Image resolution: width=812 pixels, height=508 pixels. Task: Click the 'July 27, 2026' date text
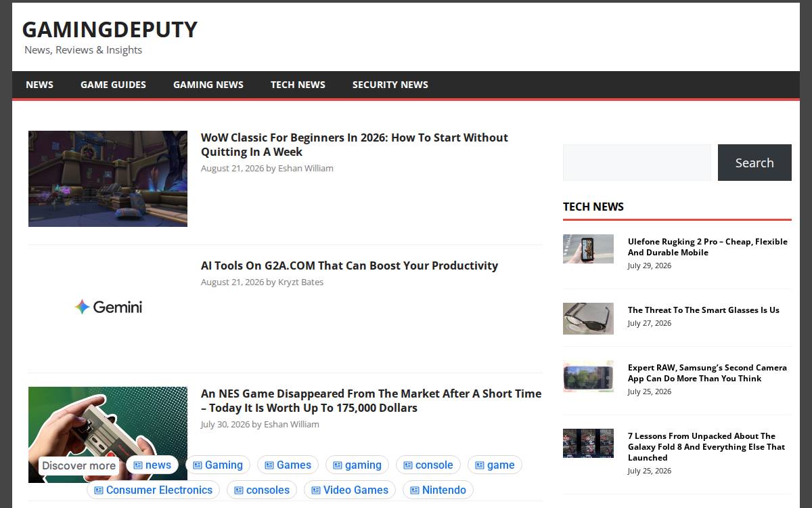pos(650,323)
